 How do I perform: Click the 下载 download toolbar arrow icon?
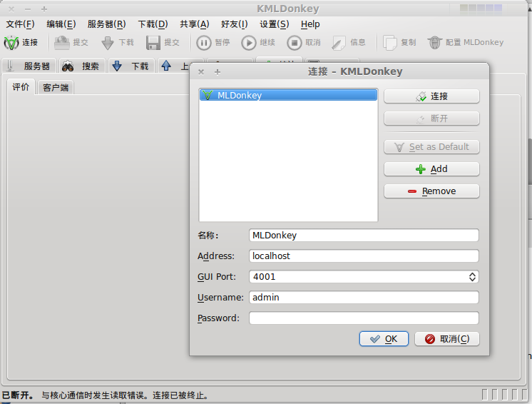(x=108, y=43)
